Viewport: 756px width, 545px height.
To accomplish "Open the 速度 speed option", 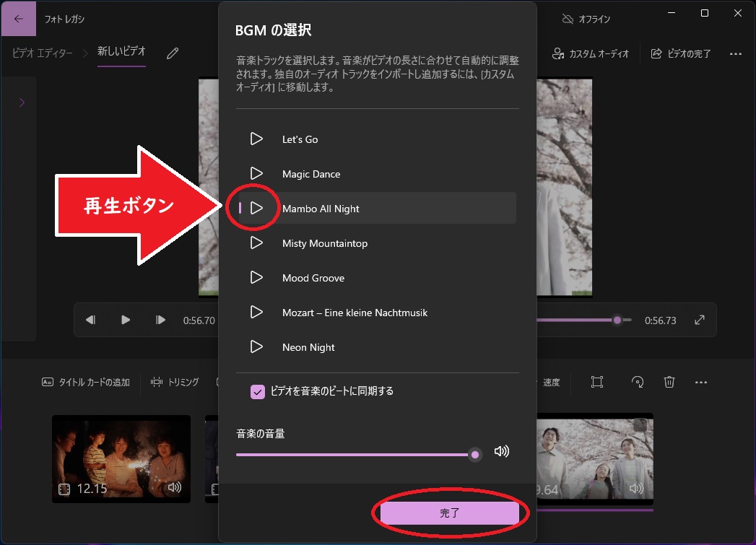I will tap(551, 383).
